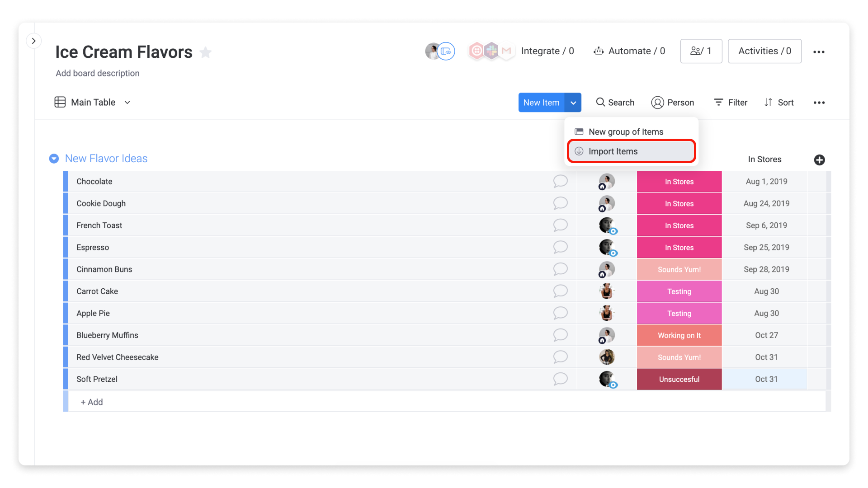Click Red Velvet Cheesecake person avatar
Screen dimensions: 868x488
point(607,357)
